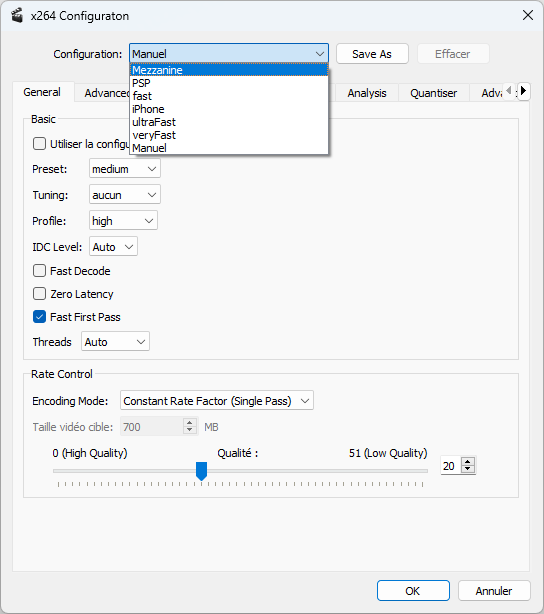Open the Encoding Mode dropdown

[x=217, y=401]
